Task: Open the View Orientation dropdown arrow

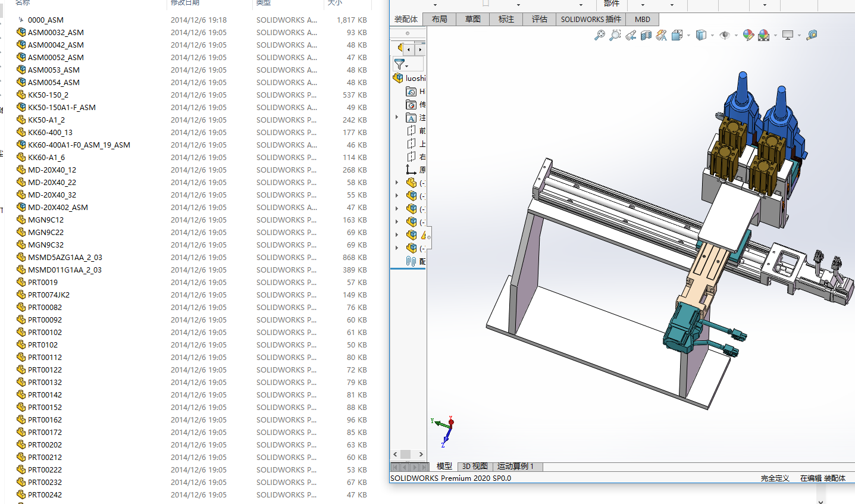Action: click(x=688, y=36)
